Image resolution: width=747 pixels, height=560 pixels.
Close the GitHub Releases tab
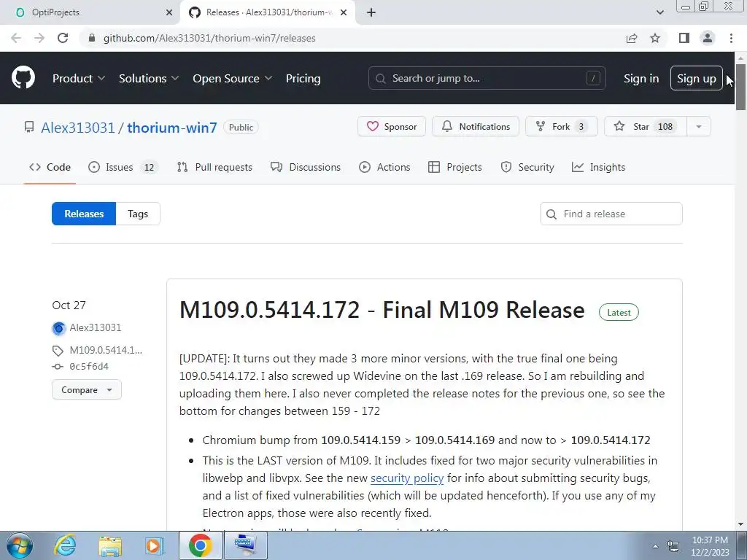(x=344, y=12)
